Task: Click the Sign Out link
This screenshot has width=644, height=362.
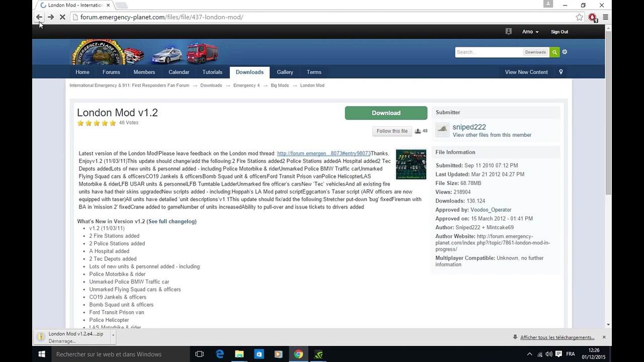Action: coord(559,32)
